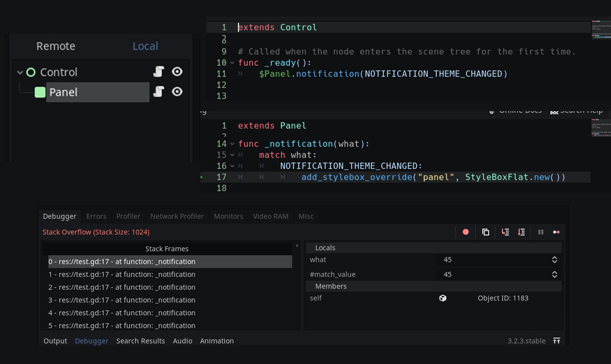
Task: Collapse the Control node in the scene tree
Action: 20,72
